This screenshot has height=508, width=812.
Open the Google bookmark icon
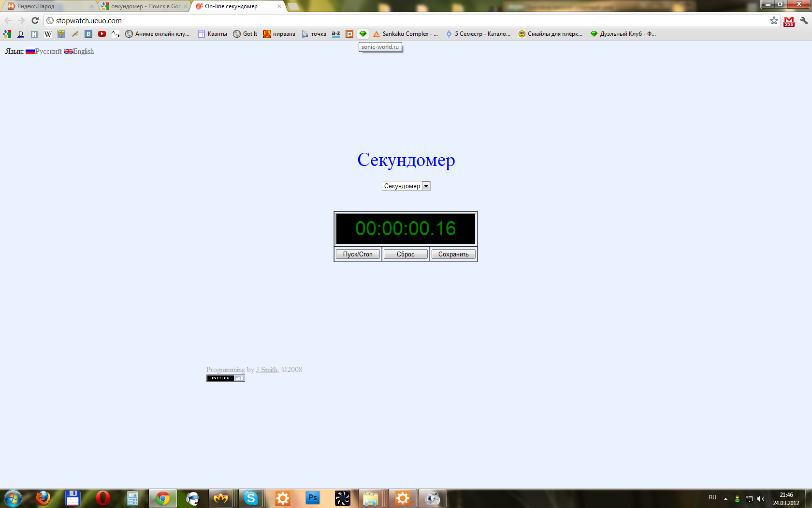pos(7,34)
